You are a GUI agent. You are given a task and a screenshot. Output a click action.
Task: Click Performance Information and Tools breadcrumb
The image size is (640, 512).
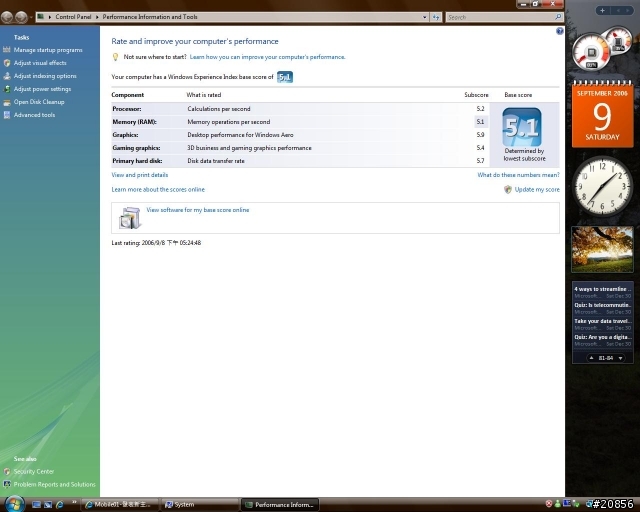150,17
